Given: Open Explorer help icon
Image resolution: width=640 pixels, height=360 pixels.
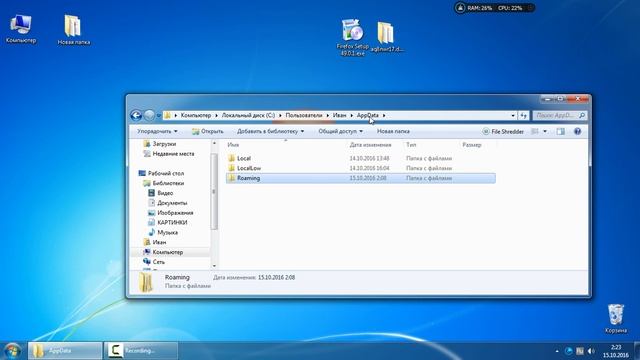Looking at the screenshot, I should pos(577,131).
